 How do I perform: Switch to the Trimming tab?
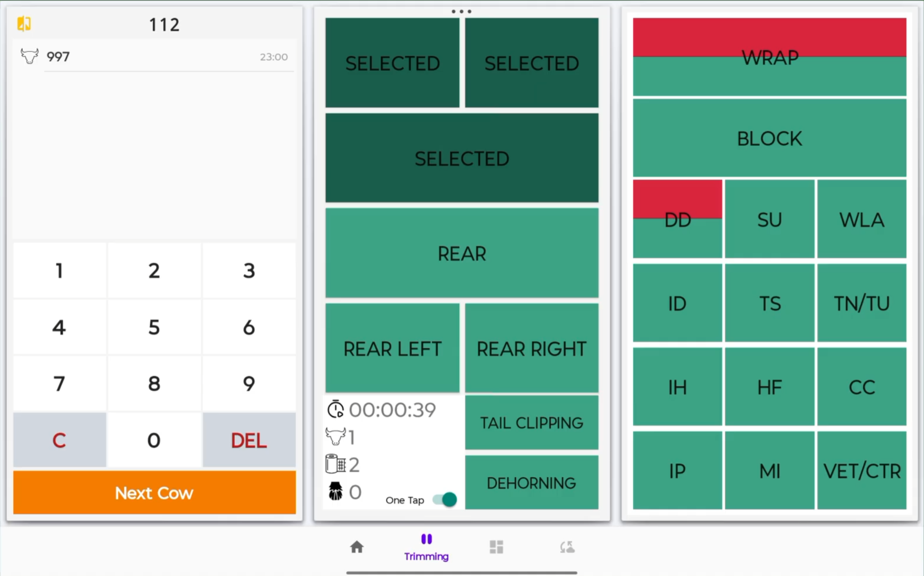click(426, 547)
